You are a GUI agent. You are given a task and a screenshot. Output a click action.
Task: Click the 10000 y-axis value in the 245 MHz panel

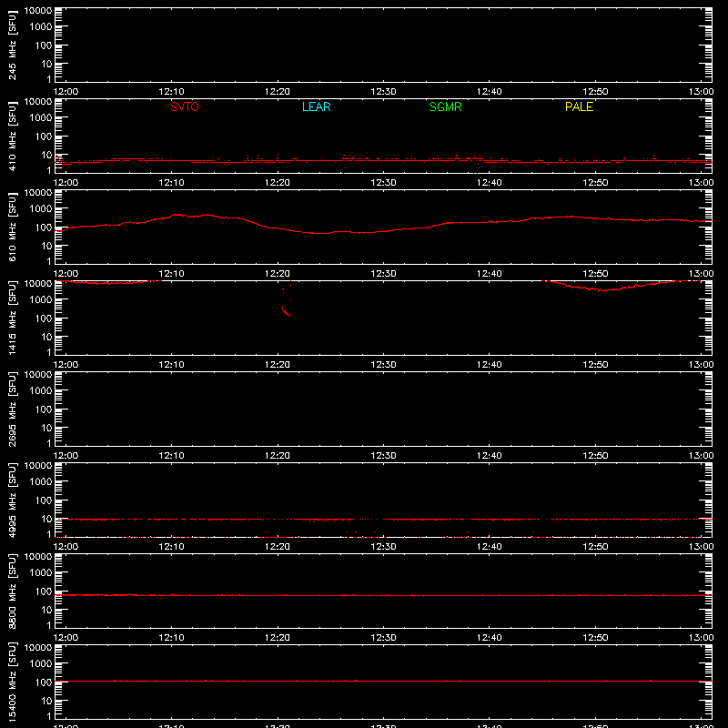tap(38, 11)
